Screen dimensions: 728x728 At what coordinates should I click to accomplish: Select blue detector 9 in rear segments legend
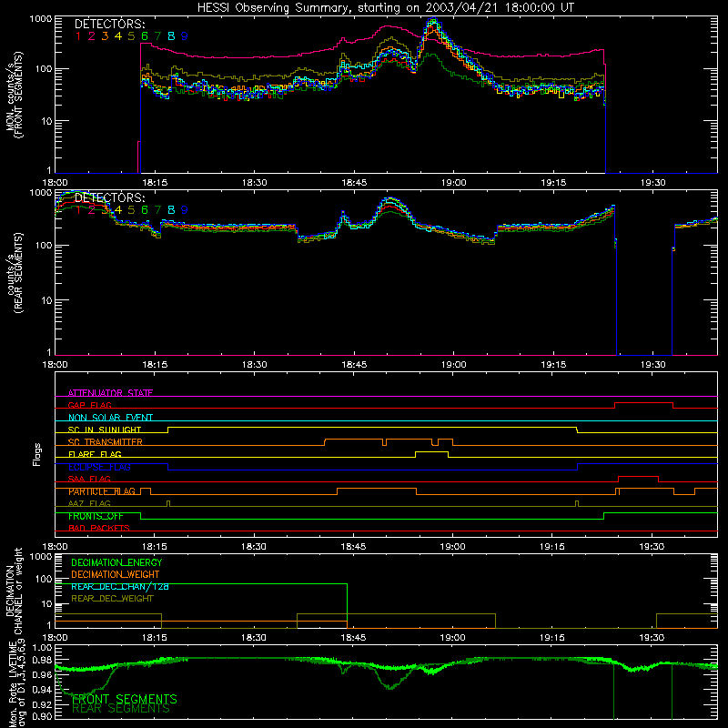185,210
